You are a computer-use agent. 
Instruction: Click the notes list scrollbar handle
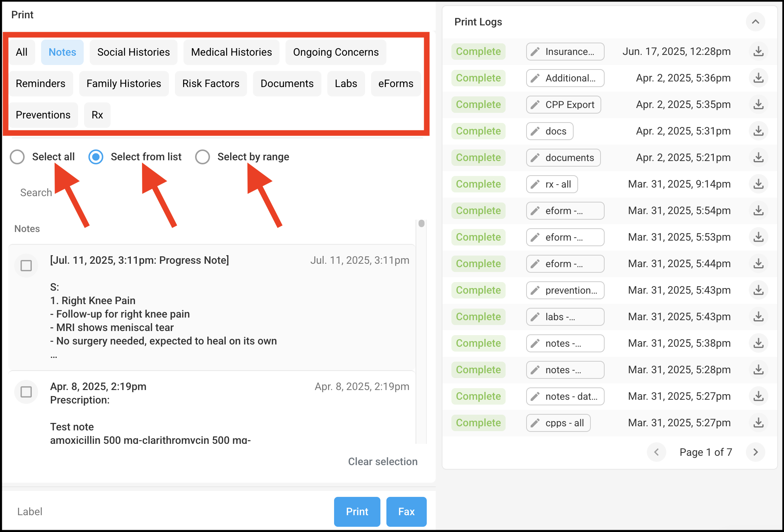tap(422, 223)
